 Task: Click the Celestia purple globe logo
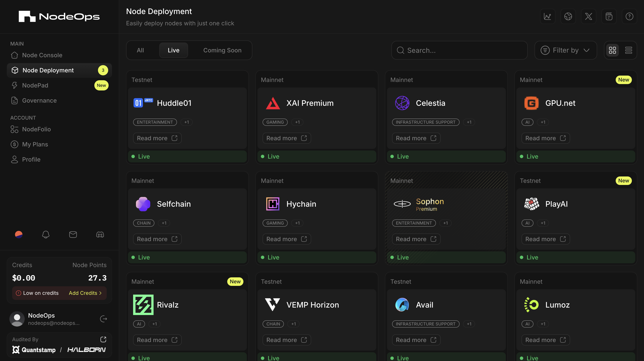tap(402, 103)
